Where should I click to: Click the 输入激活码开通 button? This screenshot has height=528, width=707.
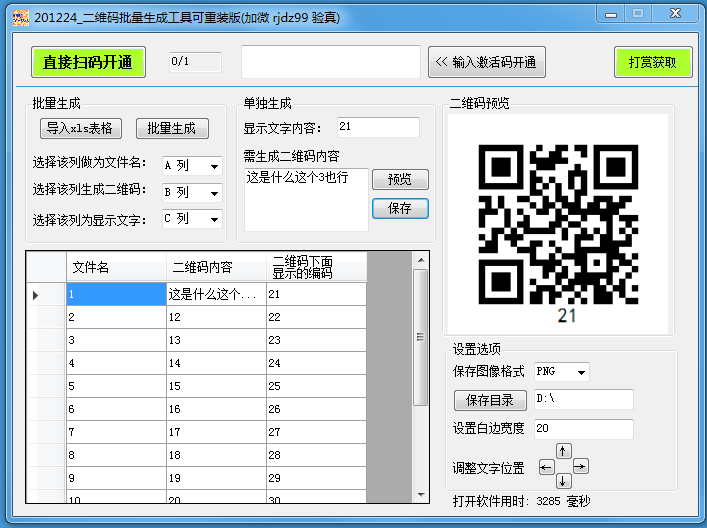coord(487,62)
